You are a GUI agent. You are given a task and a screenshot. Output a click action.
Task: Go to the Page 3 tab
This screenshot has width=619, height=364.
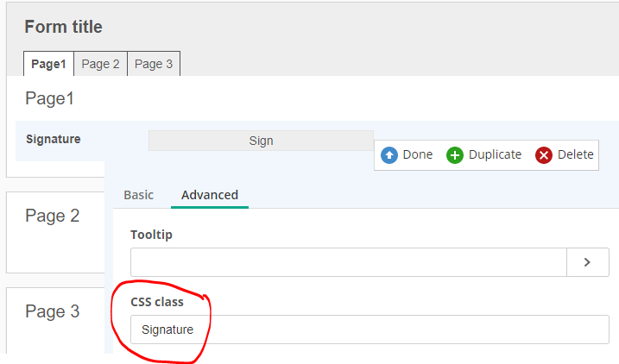pos(154,64)
